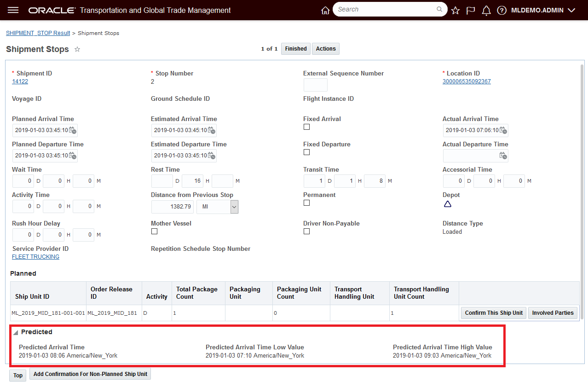The height and width of the screenshot is (382, 588).
Task: Open calendar for Actual Departure Time
Action: (x=503, y=156)
